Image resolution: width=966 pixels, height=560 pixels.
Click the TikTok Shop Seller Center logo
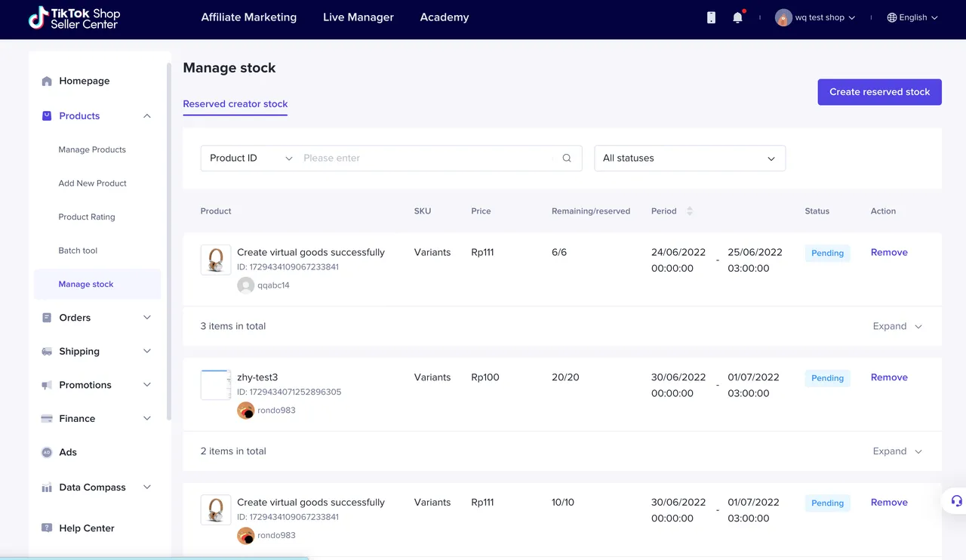click(74, 19)
